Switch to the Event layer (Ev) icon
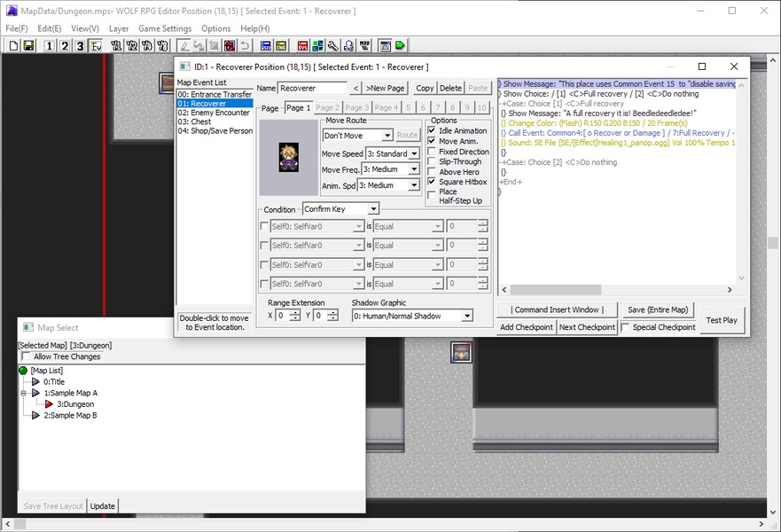Image resolution: width=781 pixels, height=532 pixels. coord(96,45)
